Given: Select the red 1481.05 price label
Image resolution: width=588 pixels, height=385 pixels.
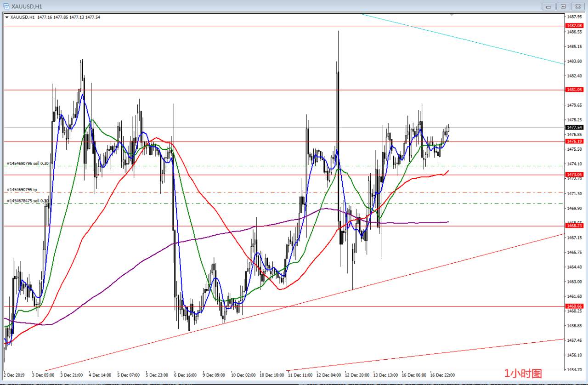Looking at the screenshot, I should [575, 90].
